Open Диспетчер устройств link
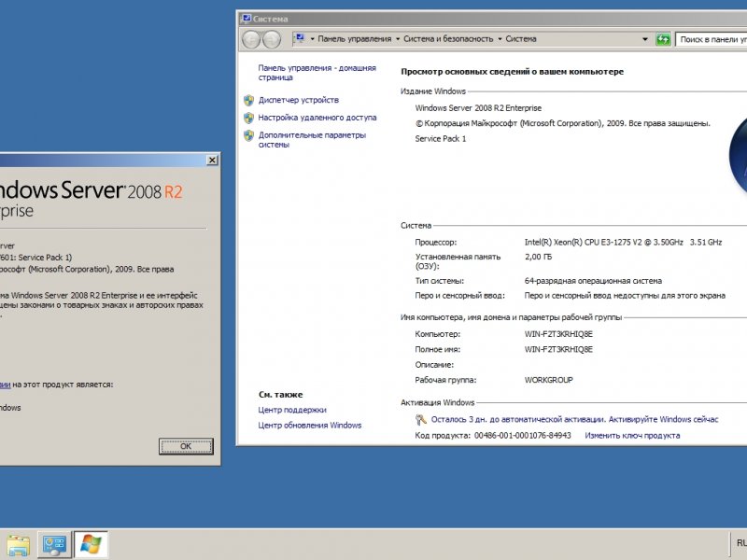Screen dimensions: 747x560 click(x=298, y=100)
